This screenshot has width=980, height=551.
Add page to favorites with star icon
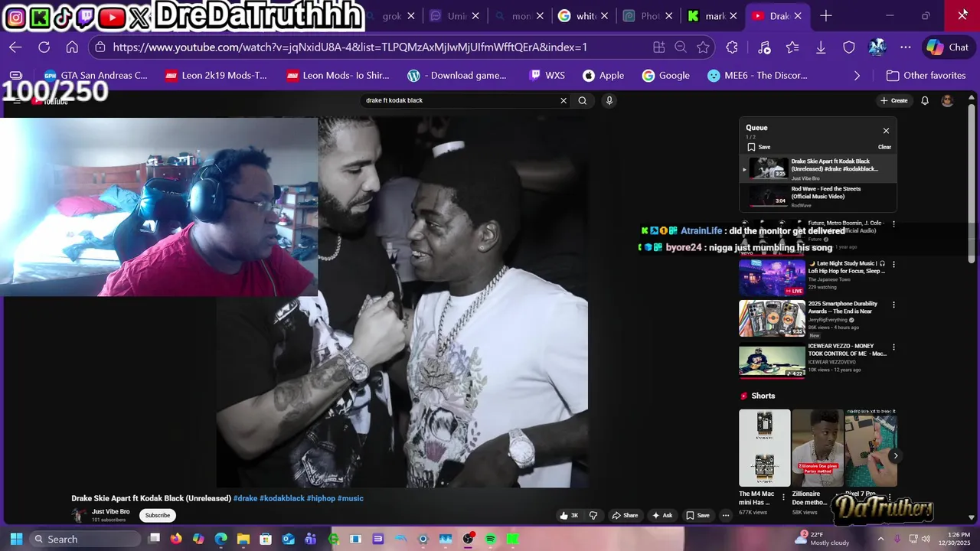(x=703, y=47)
